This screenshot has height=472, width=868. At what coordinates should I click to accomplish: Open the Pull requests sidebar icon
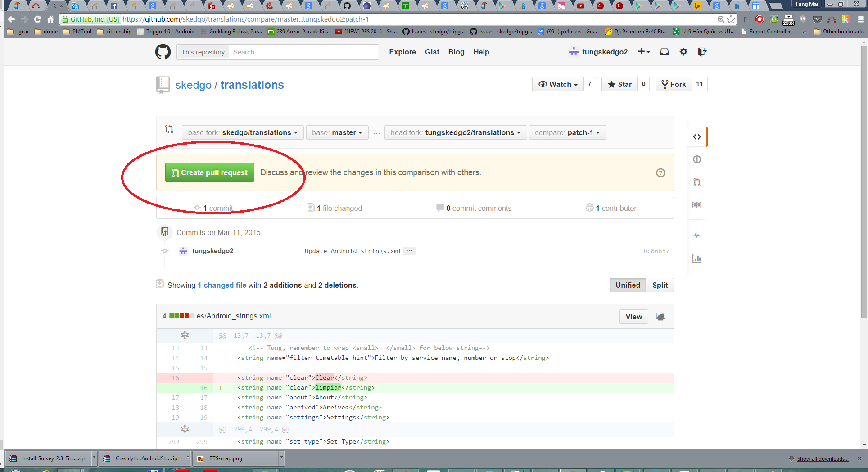697,182
